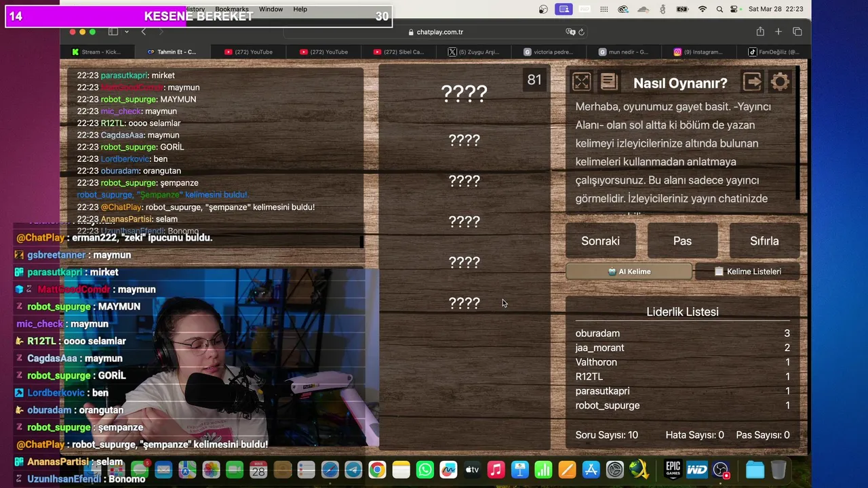Click the Wi-Fi status icon
868x488 pixels.
(702, 9)
